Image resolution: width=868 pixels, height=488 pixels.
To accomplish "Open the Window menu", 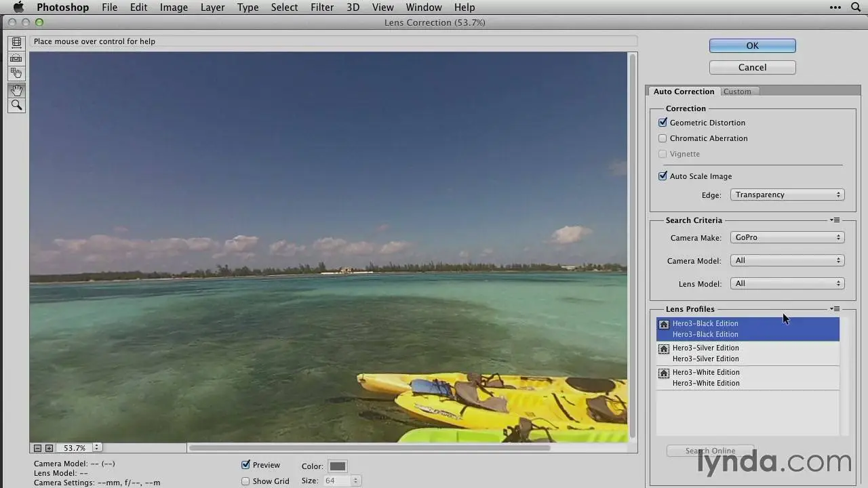I will coord(424,7).
